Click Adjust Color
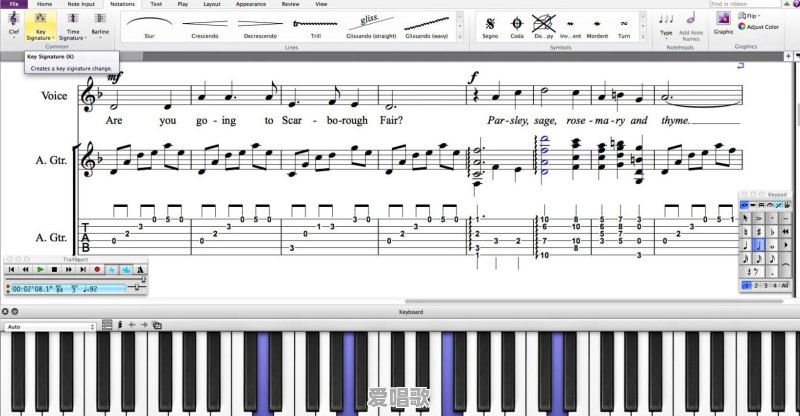Screen dimensions: 800x416 click(759, 27)
